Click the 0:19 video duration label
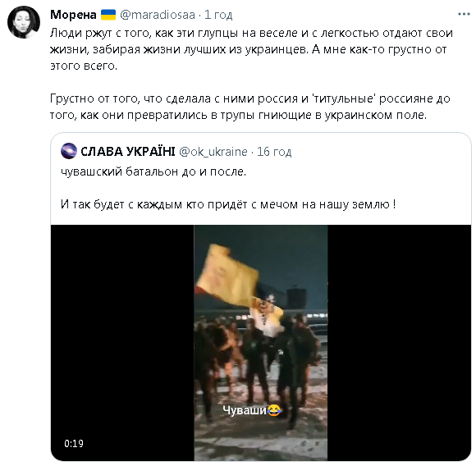The width and height of the screenshot is (476, 466). tap(74, 444)
